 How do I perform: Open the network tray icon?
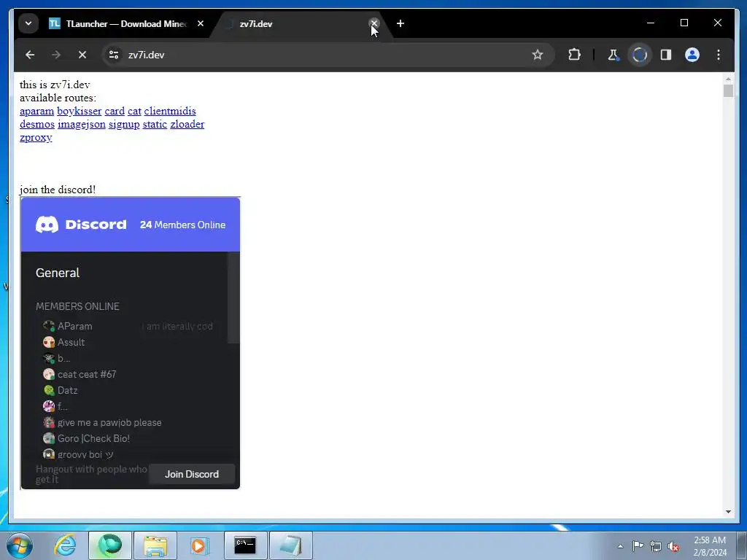click(x=656, y=546)
